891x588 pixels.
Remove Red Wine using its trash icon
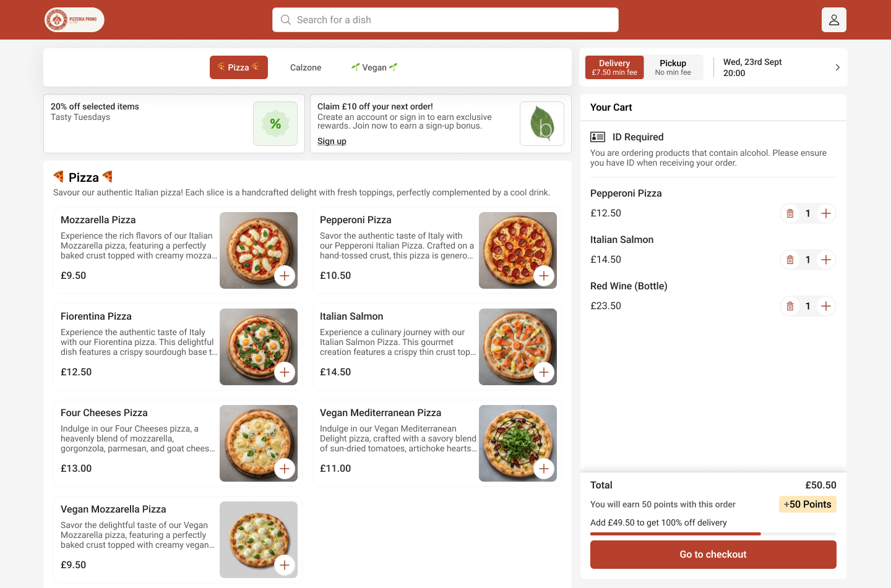point(790,306)
